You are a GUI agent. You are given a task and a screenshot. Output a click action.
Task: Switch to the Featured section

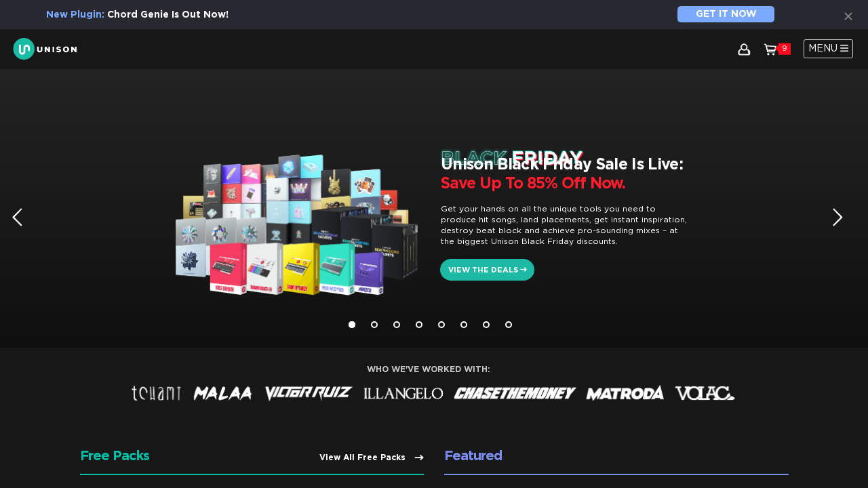pos(473,455)
